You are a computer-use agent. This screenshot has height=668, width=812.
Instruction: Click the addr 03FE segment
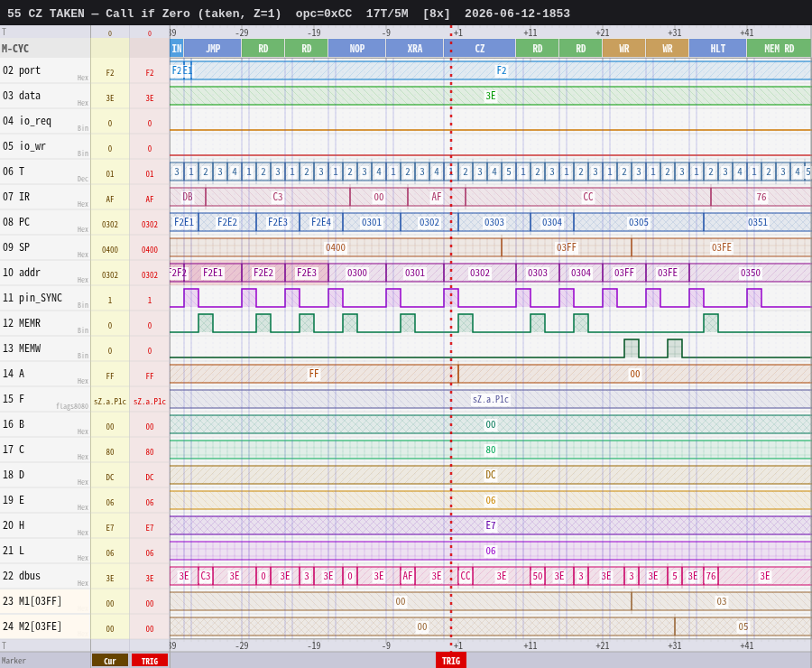tap(667, 274)
